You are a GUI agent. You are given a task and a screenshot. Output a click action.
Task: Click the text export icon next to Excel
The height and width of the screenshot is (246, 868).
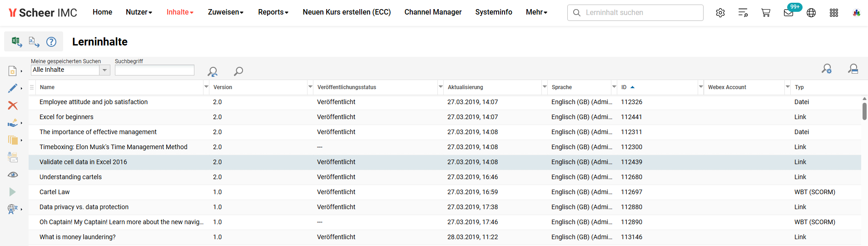click(34, 42)
